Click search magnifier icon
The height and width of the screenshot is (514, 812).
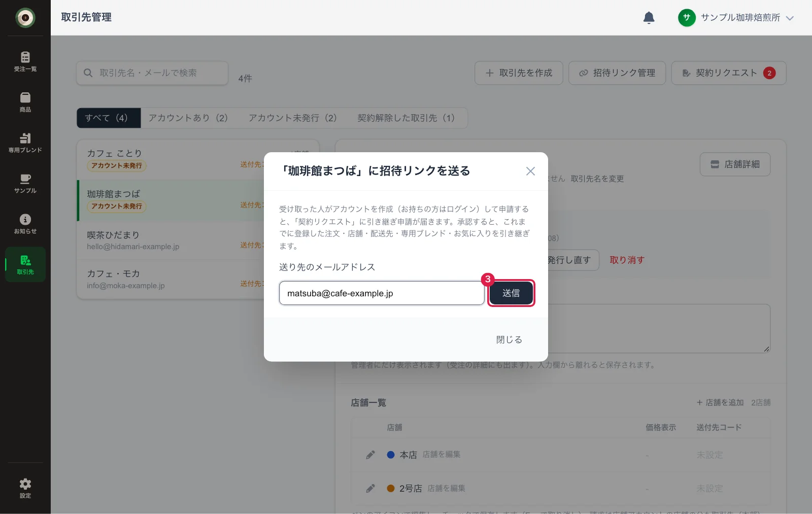coord(88,73)
